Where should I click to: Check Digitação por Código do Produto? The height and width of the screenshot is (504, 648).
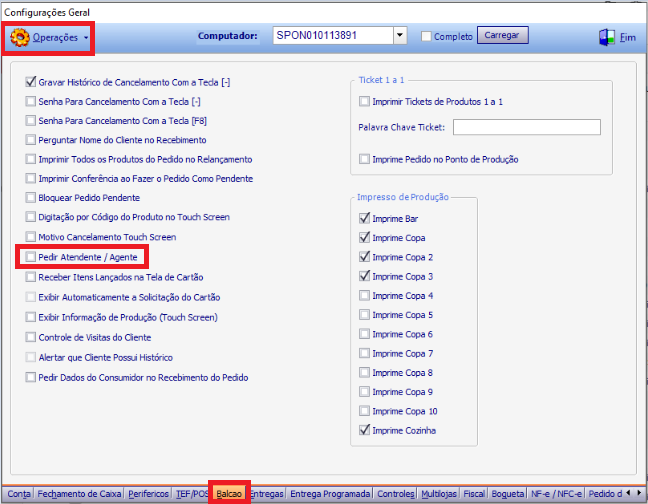[31, 217]
